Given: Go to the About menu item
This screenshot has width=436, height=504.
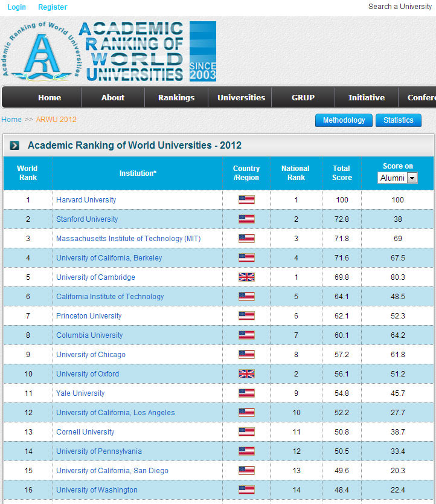Looking at the screenshot, I should point(113,98).
